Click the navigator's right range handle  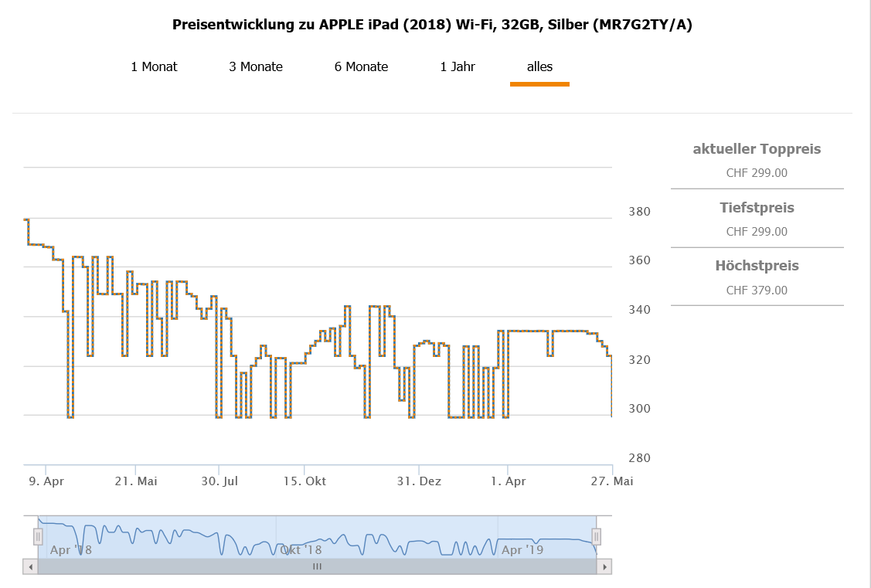point(596,535)
